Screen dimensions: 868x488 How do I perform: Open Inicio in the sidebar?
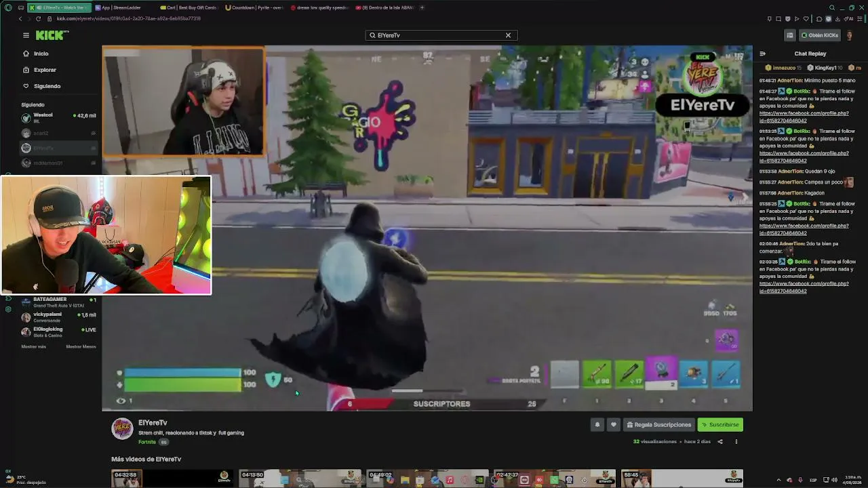(x=41, y=54)
